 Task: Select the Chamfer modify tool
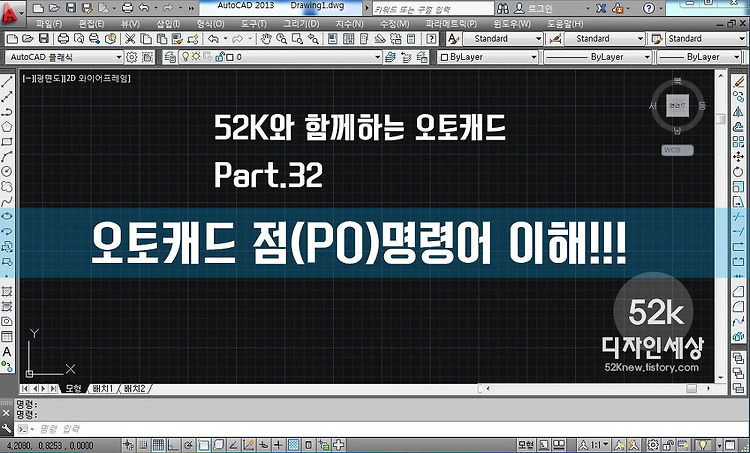[739, 291]
